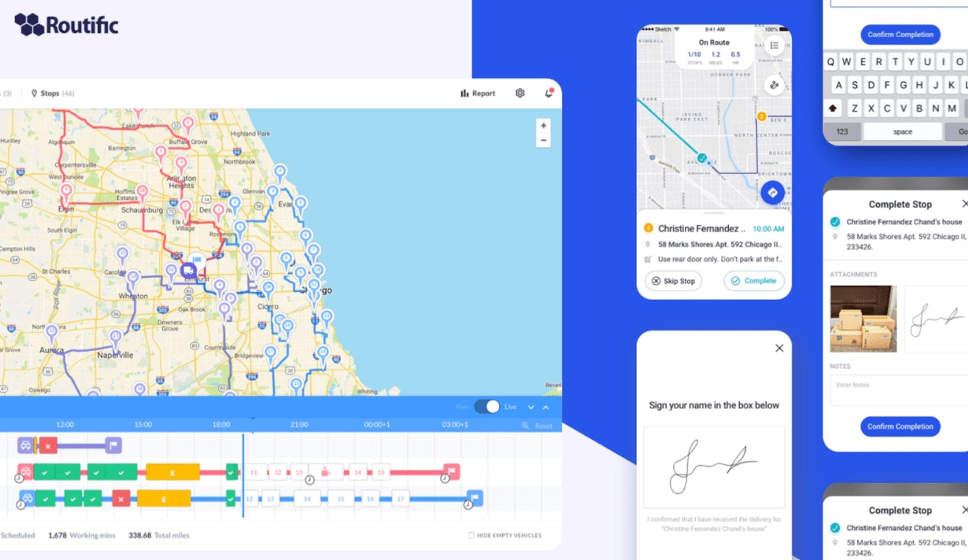Open the stop list icon in the phone map
968x560 pixels.
[774, 45]
